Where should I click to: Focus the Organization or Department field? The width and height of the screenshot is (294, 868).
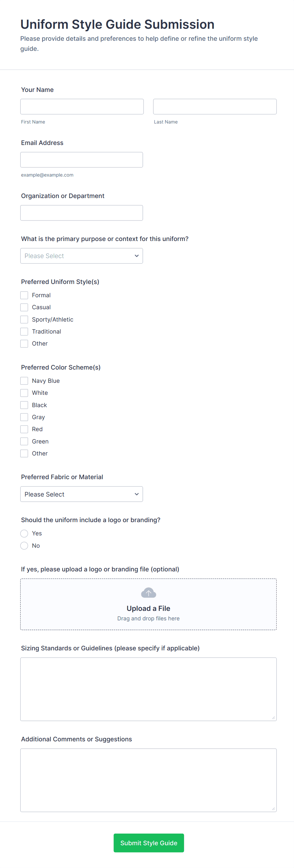click(82, 213)
